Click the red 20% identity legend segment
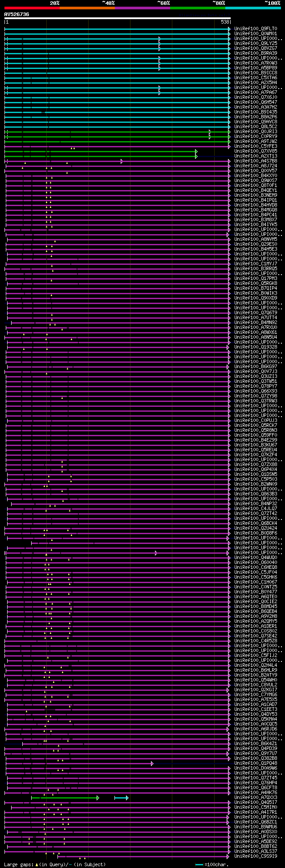 pos(32,8)
